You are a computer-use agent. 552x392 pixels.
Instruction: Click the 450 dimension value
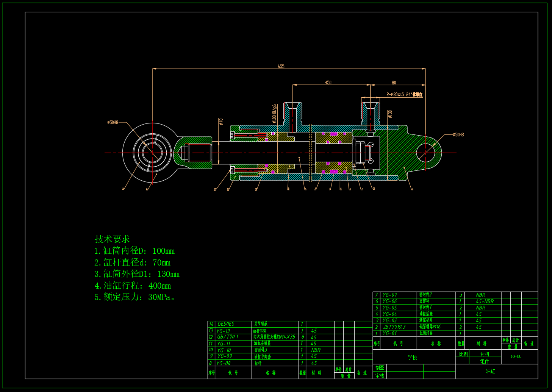(x=328, y=82)
